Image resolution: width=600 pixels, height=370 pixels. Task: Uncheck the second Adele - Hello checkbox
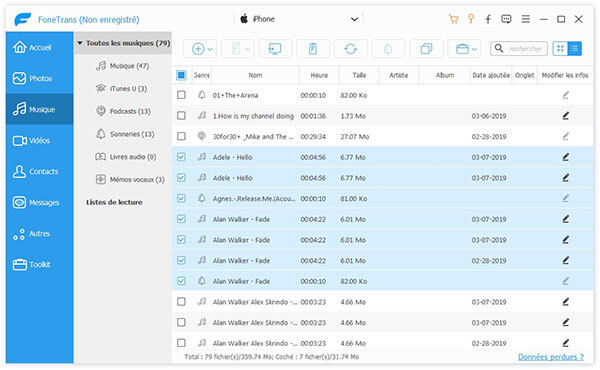click(181, 178)
